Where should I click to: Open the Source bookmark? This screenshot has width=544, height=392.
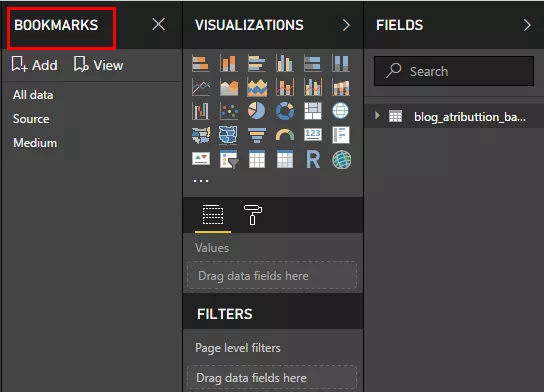[x=31, y=119]
